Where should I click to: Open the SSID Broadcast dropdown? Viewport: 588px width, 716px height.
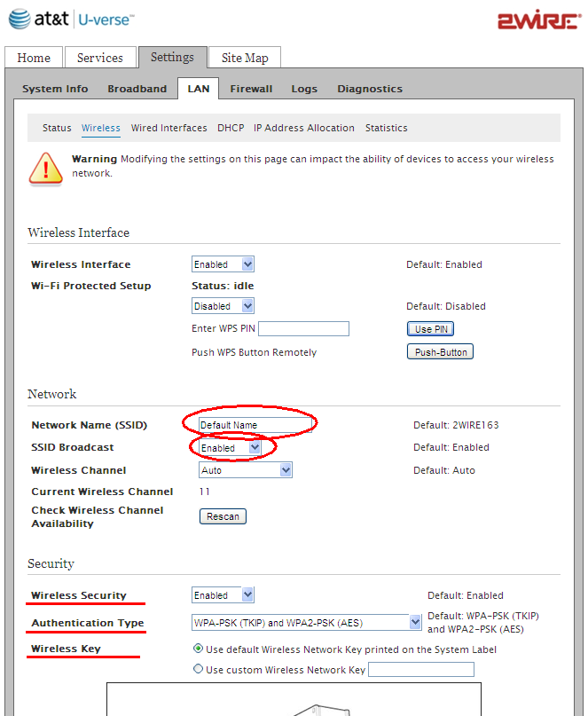click(x=230, y=448)
